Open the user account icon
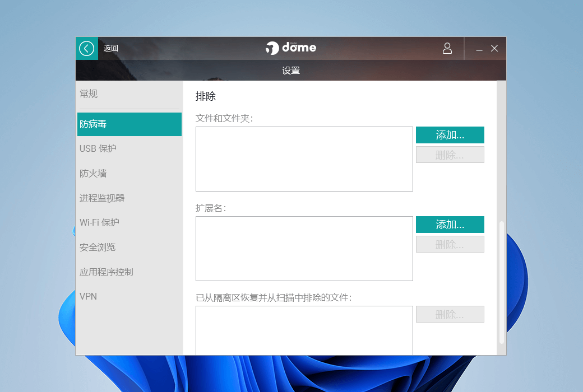The image size is (583, 392). coord(447,48)
